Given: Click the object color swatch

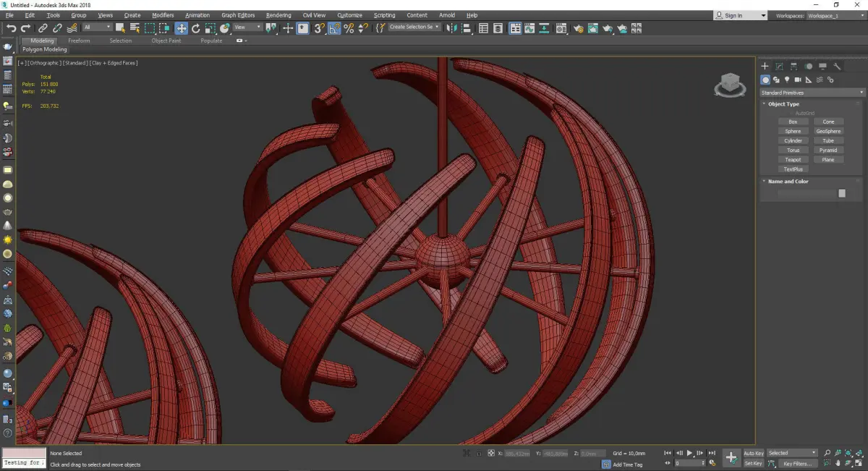Looking at the screenshot, I should 842,193.
